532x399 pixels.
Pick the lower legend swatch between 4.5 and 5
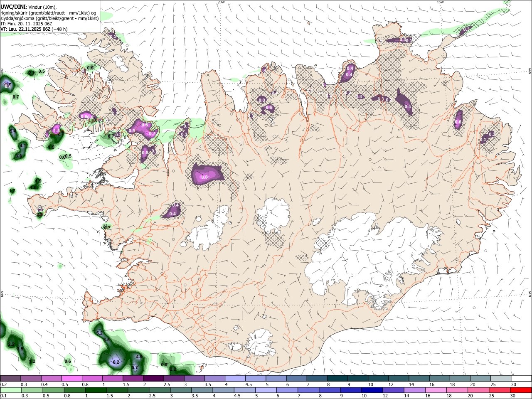pos(244,390)
